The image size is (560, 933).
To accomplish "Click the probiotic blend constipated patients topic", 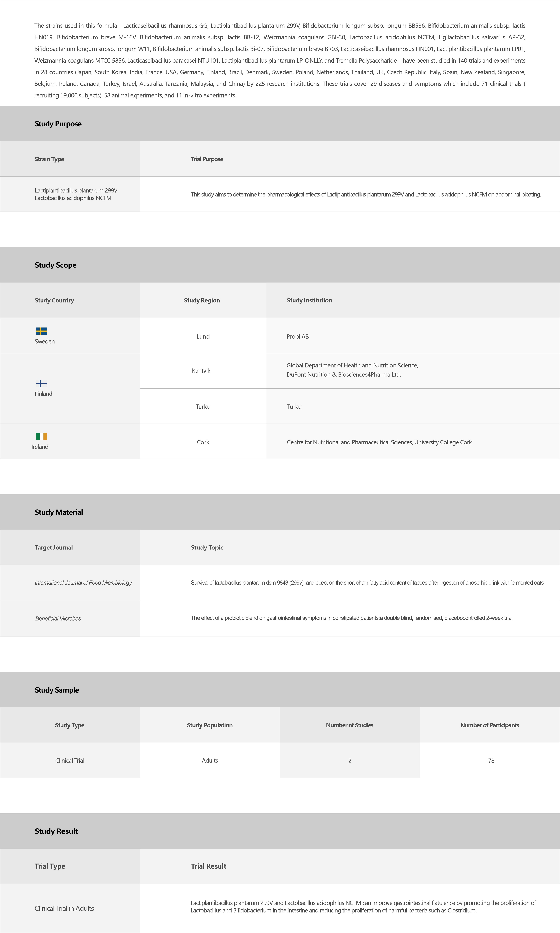I will [351, 618].
